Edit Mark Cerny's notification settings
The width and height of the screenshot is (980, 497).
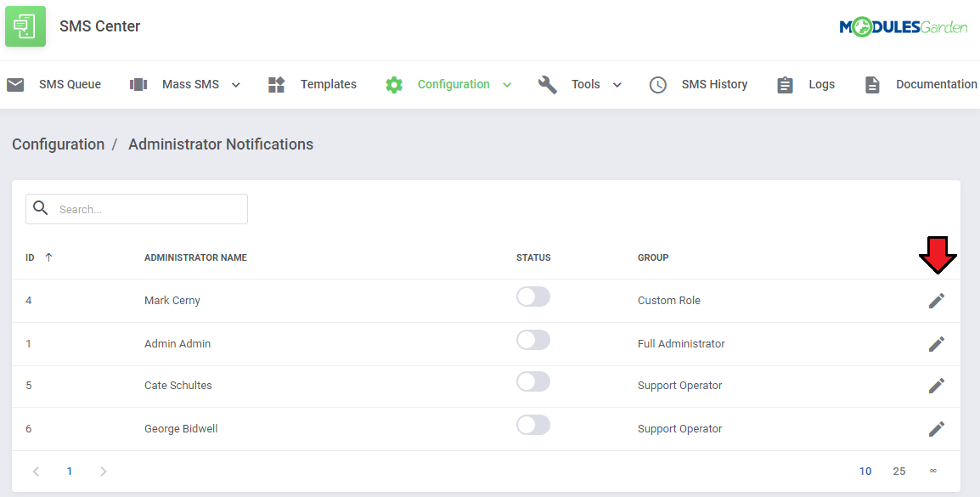(936, 301)
